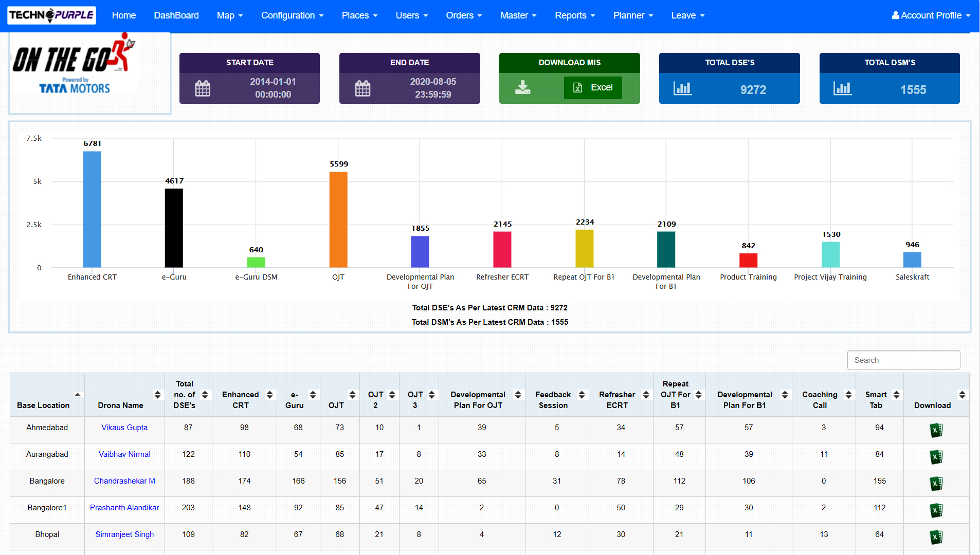The image size is (980, 555).
Task: Click the pink Refresher ECRT bar
Action: pyautogui.click(x=502, y=249)
